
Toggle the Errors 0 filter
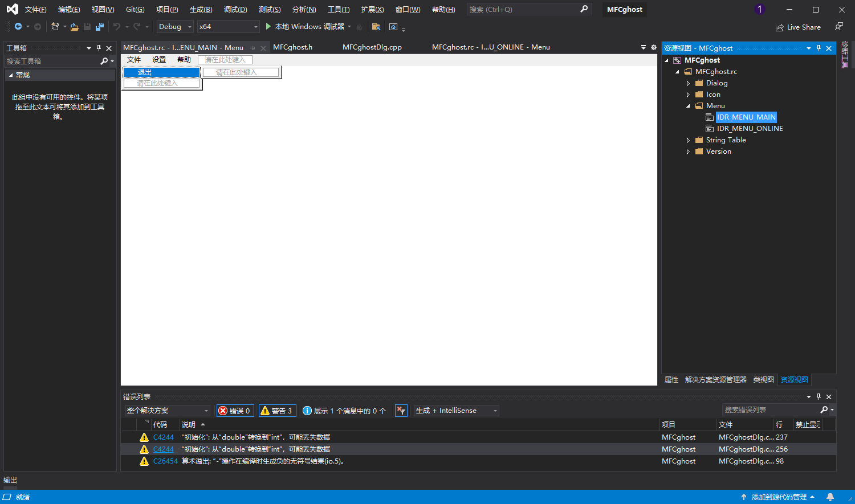[235, 411]
